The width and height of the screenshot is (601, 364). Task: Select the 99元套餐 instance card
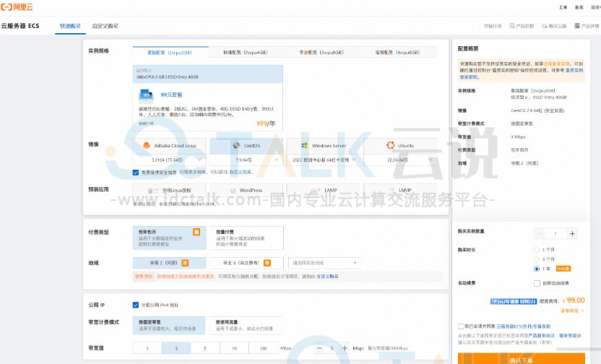208,97
